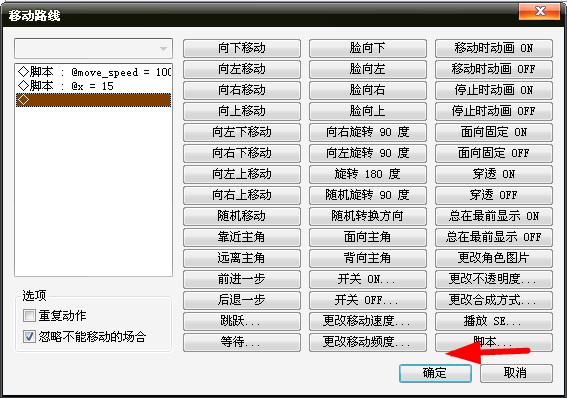Click 停止时动画 OFF button
Viewport: 567px width, 398px height.
pyautogui.click(x=494, y=111)
